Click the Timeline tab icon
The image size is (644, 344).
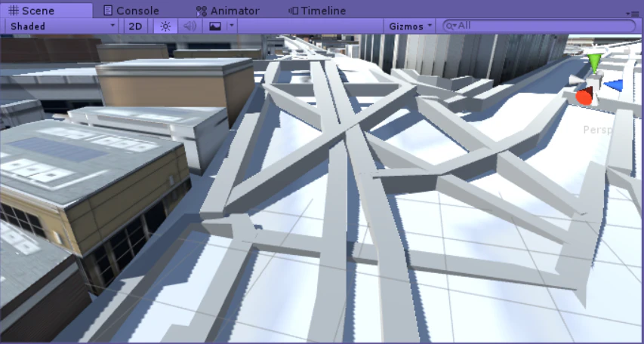[x=293, y=11]
